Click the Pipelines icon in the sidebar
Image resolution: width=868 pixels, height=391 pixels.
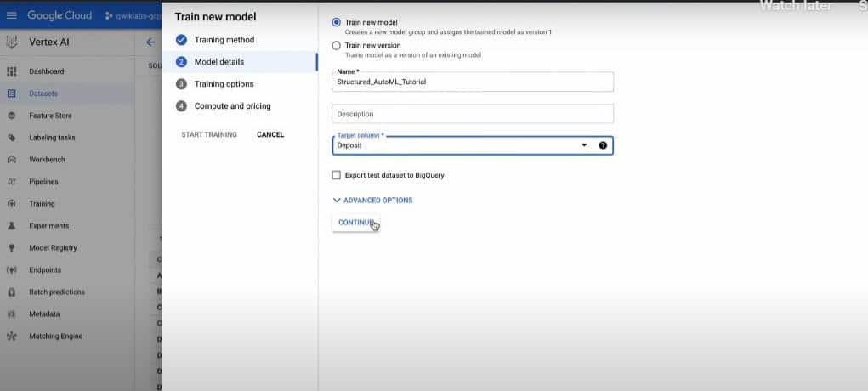12,182
